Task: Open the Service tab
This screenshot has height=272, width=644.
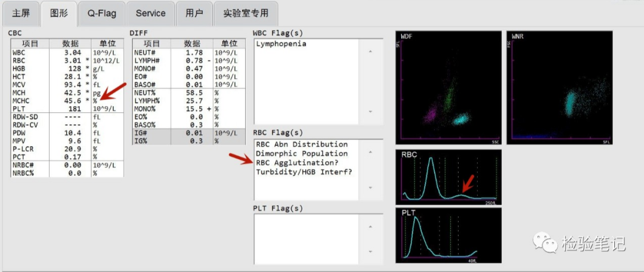Action: pyautogui.click(x=150, y=14)
